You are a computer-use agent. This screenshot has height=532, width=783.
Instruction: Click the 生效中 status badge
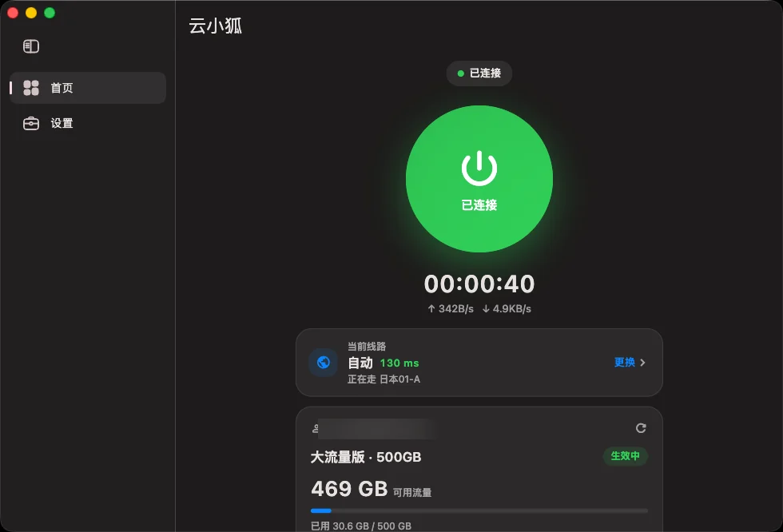[625, 456]
